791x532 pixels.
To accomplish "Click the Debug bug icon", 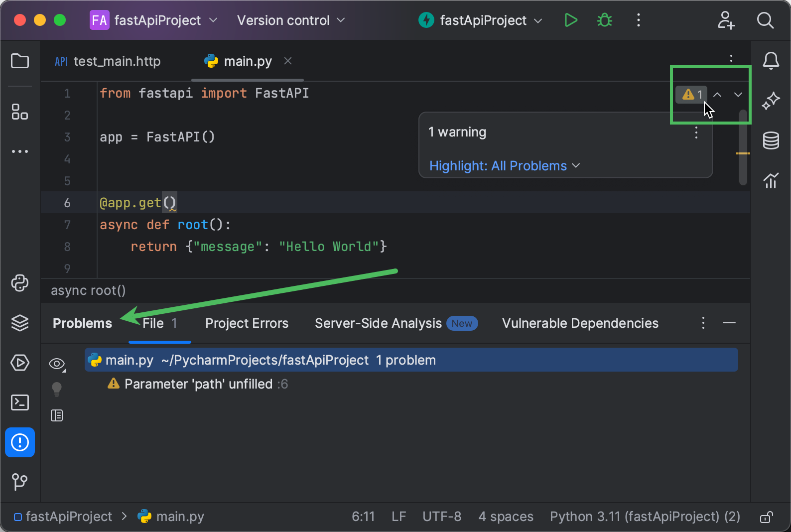I will tap(605, 20).
